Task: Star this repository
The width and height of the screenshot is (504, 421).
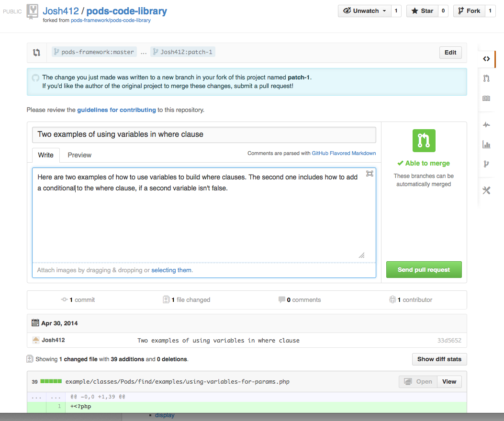Action: [422, 11]
